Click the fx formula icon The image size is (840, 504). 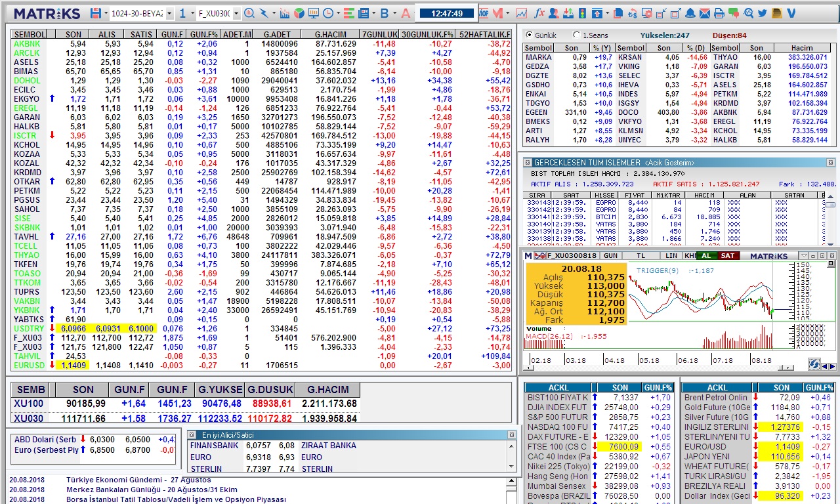pos(539,13)
